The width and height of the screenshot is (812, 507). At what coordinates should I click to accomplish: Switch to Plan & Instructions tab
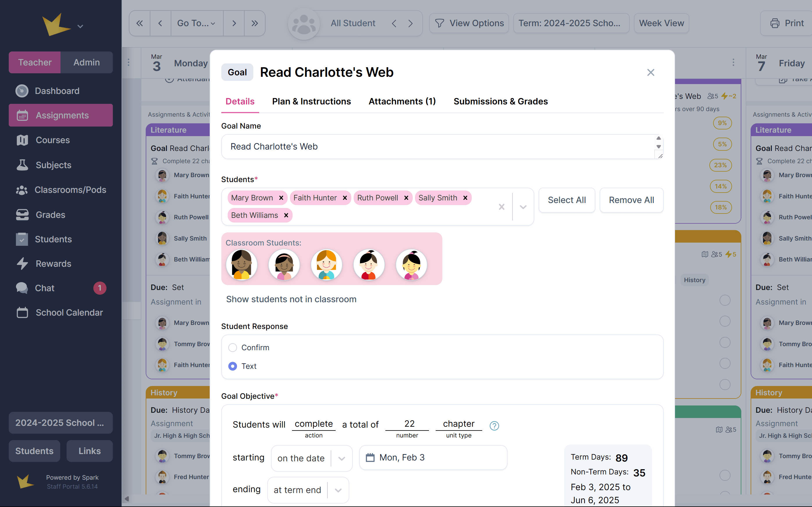point(311,101)
